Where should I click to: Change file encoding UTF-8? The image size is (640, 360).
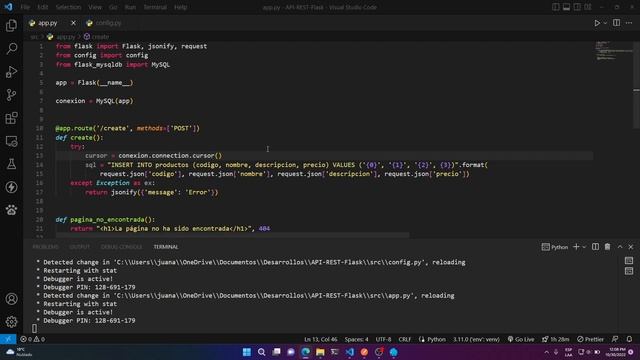[x=383, y=339]
